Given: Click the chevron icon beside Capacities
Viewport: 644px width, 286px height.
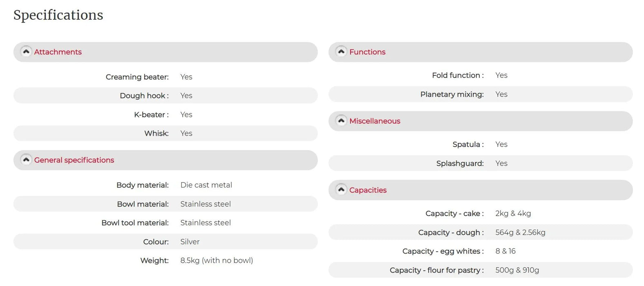Looking at the screenshot, I should click(341, 190).
